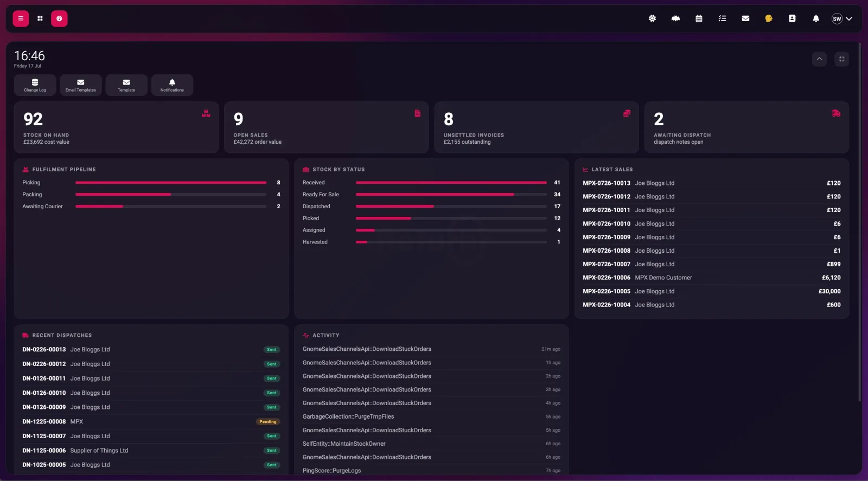This screenshot has height=481, width=868.
Task: Select the SelfEntity::MaintainStockOwner activity entry
Action: (x=431, y=444)
